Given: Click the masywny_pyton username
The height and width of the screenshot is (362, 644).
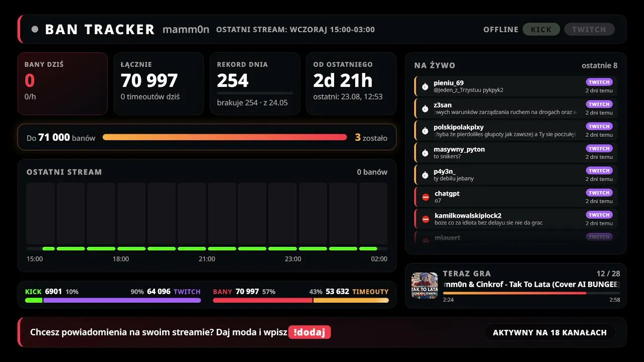Looking at the screenshot, I should [459, 149].
